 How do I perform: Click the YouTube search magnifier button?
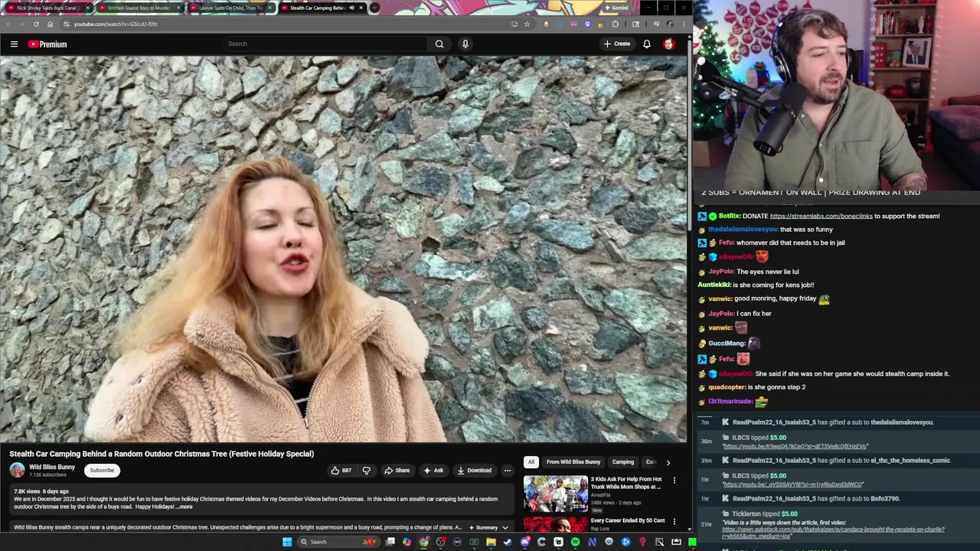pyautogui.click(x=439, y=44)
